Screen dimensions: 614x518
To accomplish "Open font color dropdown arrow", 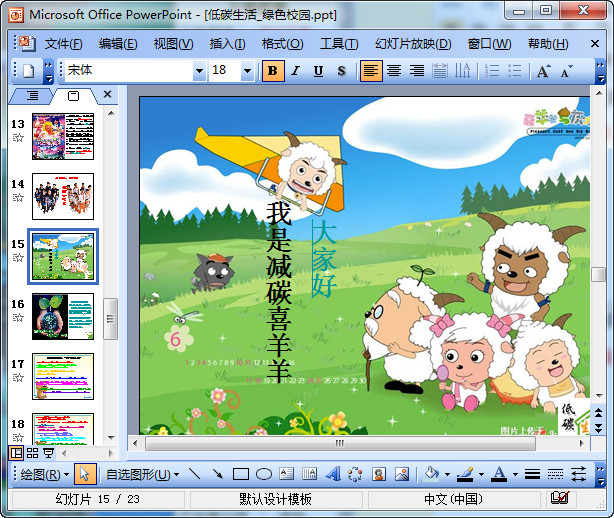I will click(x=515, y=475).
